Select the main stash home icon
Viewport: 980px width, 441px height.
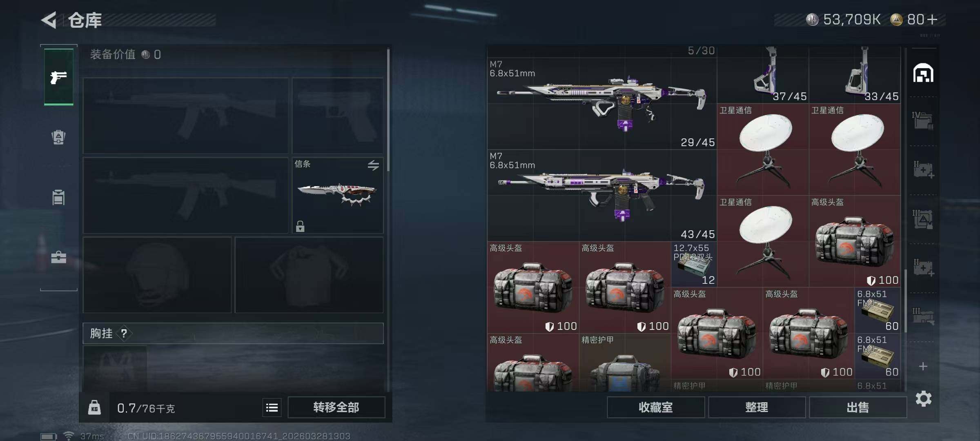(923, 73)
